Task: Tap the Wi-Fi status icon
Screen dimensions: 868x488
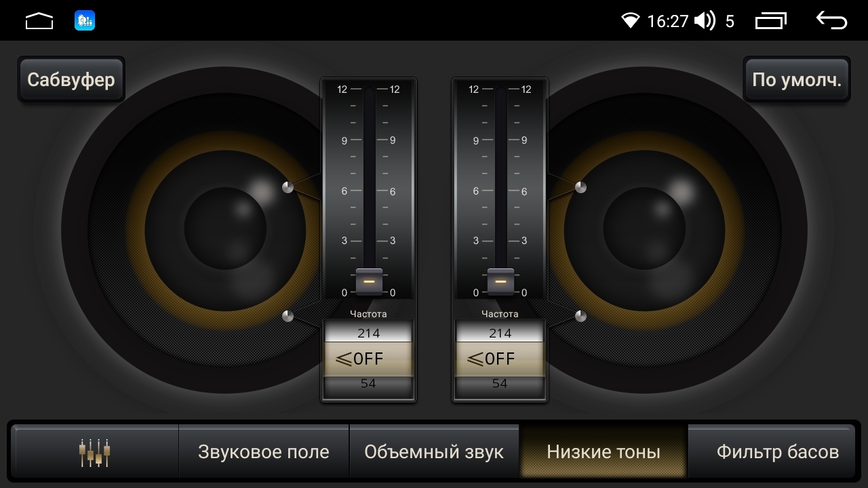Action: (x=631, y=21)
